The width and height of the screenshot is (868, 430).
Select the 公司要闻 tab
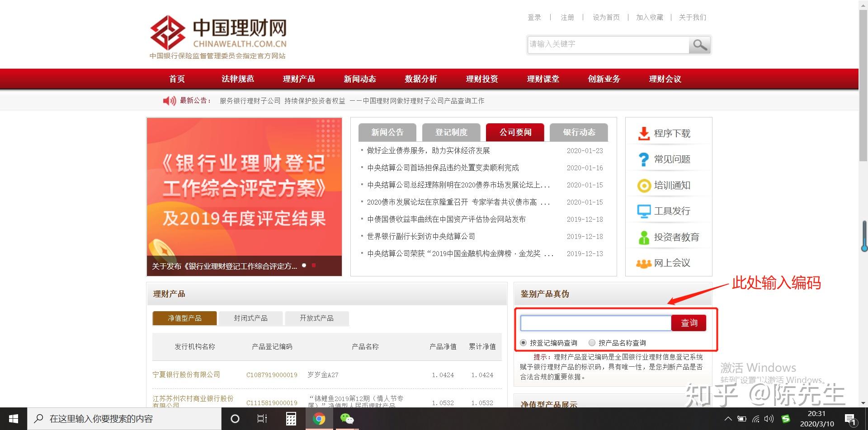(515, 132)
